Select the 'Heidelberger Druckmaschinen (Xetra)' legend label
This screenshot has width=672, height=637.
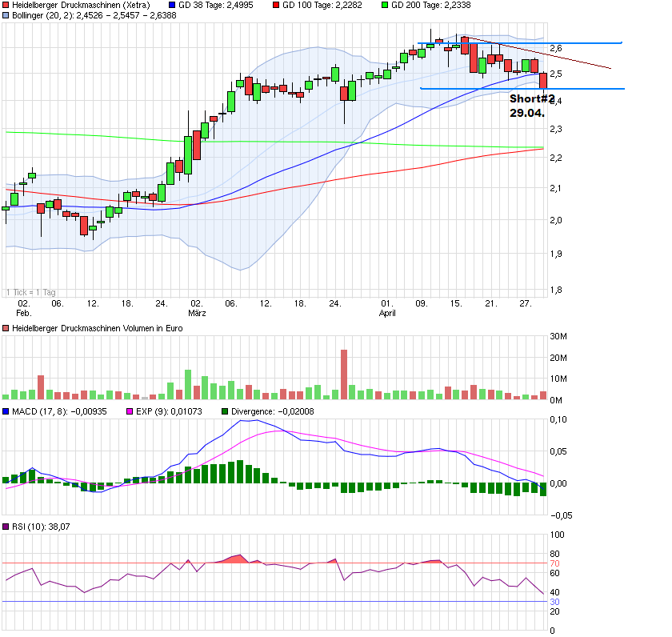click(x=81, y=5)
